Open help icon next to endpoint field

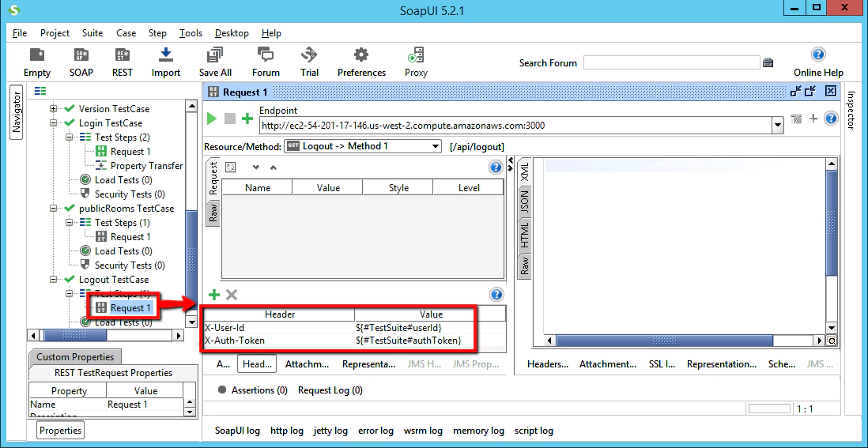[830, 118]
